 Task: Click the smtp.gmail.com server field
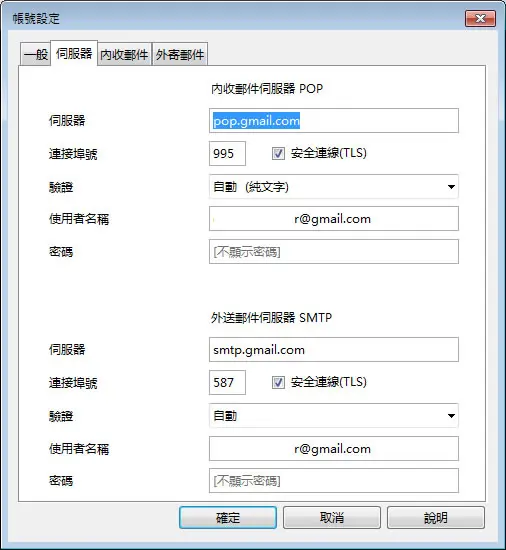(334, 349)
